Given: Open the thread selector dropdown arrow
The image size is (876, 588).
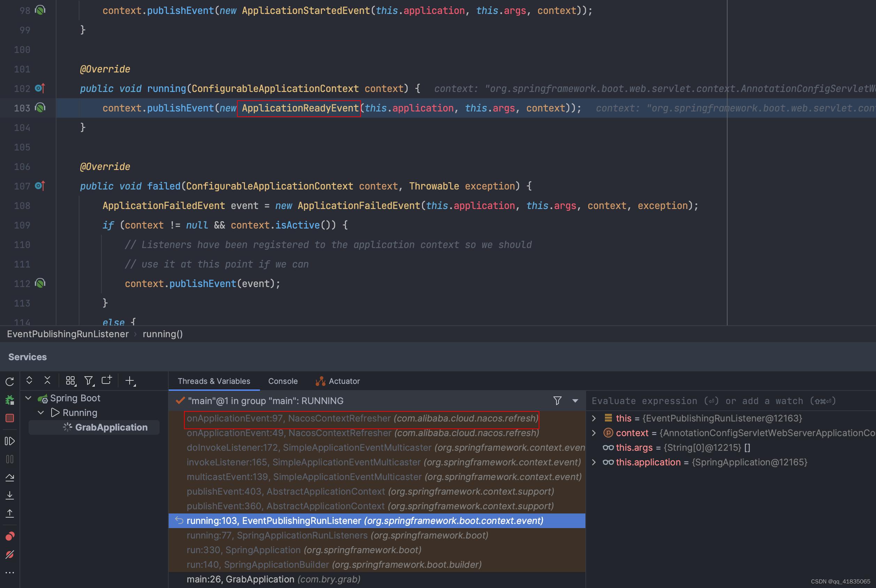Looking at the screenshot, I should coord(575,401).
